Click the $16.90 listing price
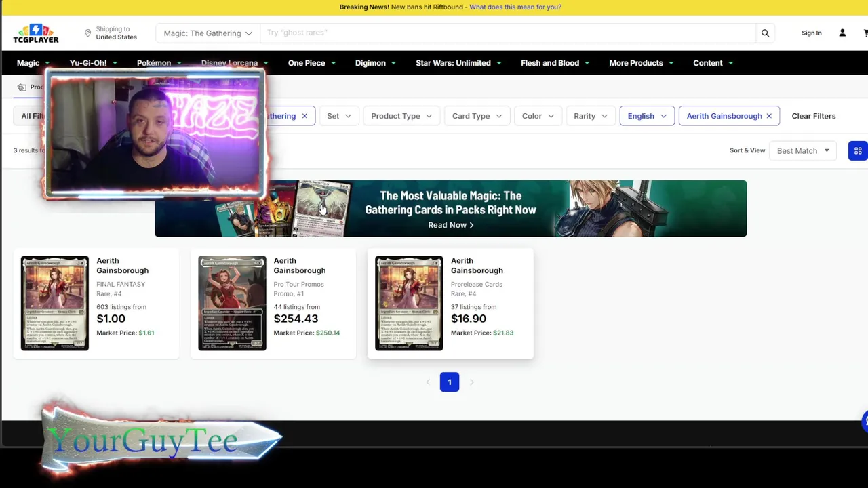 point(469,319)
